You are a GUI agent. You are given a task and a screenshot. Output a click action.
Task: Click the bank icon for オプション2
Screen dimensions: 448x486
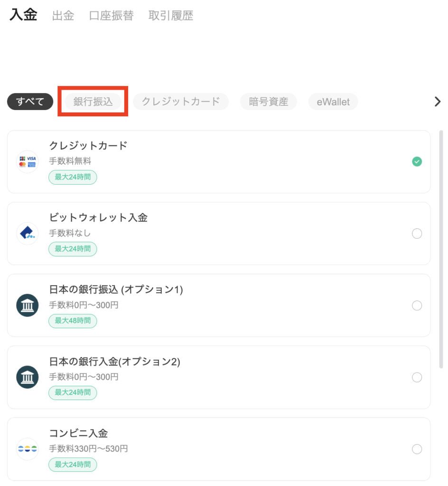[27, 377]
